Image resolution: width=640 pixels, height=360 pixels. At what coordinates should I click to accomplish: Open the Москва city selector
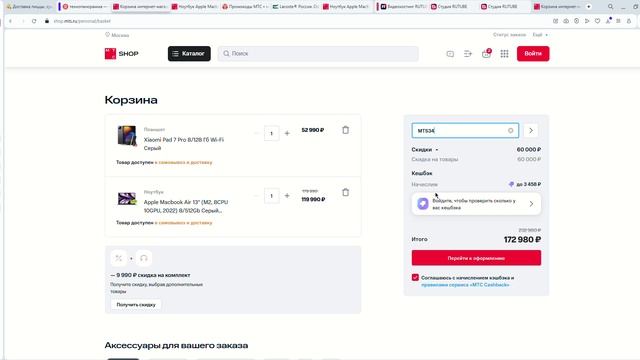[117, 35]
